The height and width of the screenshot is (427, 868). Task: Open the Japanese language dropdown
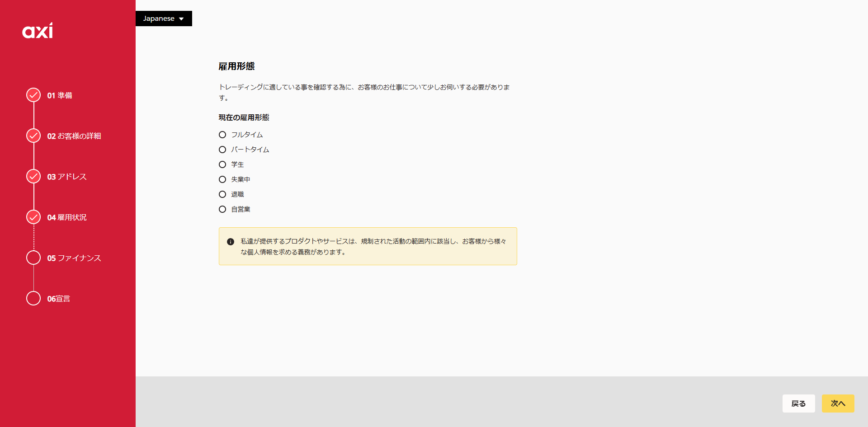(x=164, y=19)
